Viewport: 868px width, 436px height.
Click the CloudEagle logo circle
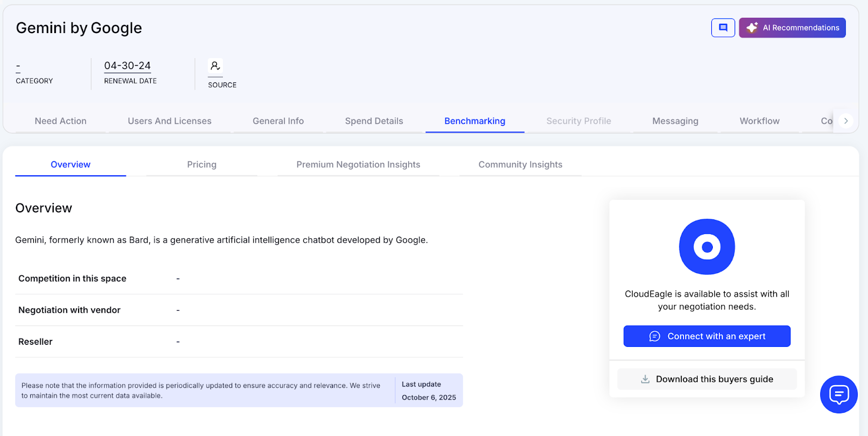tap(707, 247)
